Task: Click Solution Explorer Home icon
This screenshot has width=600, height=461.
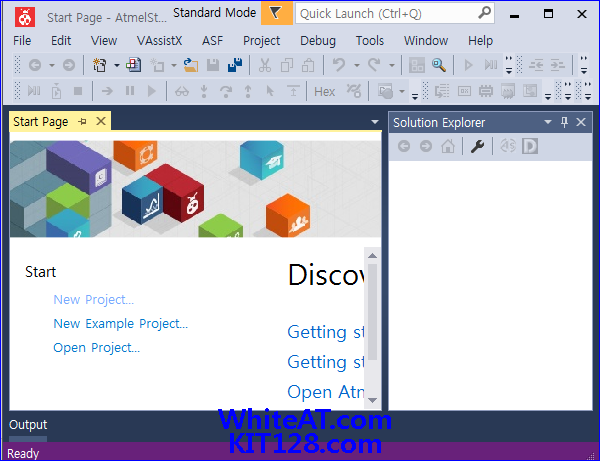Action: (448, 146)
